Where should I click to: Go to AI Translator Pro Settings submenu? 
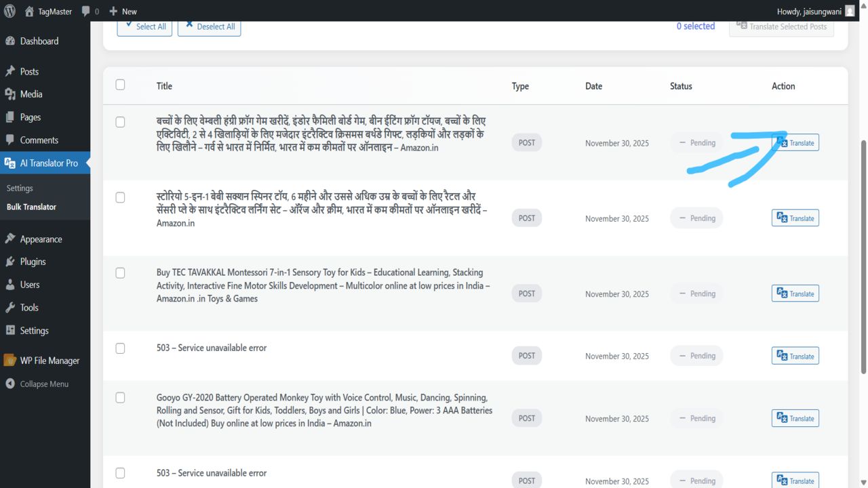point(20,188)
